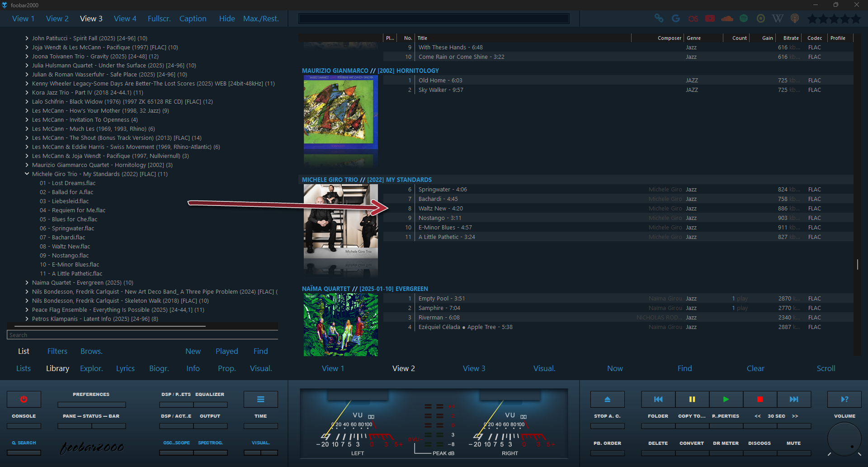The image size is (868, 467).
Task: Click the Hornitology album cover
Action: tap(341, 112)
